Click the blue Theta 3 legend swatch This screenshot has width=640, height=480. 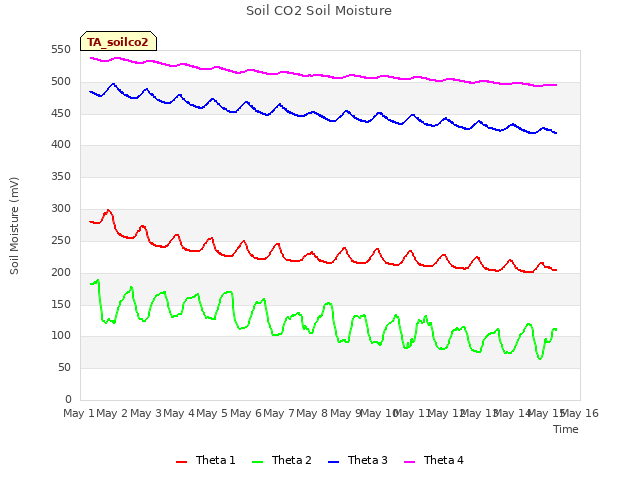(x=333, y=462)
